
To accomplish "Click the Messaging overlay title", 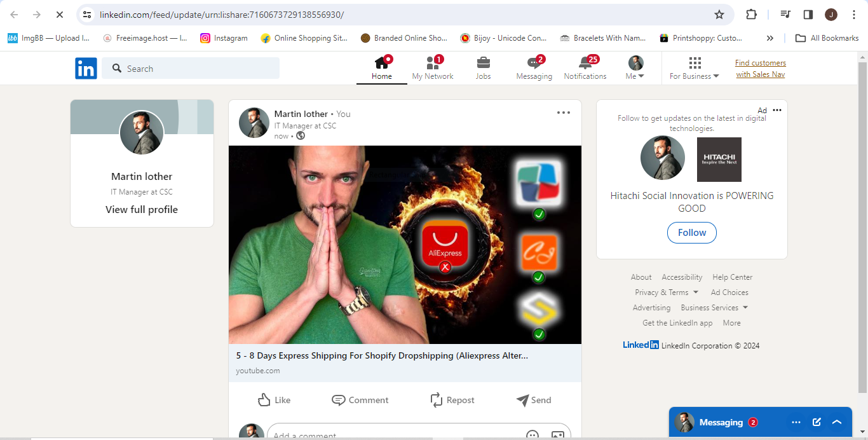I will [721, 422].
